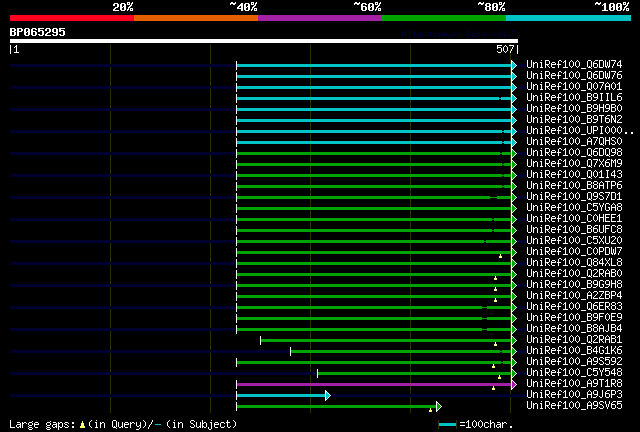Viewport: 640px width, 432px height.
Task: Click the red 20% identity legend segment
Action: pyautogui.click(x=72, y=18)
